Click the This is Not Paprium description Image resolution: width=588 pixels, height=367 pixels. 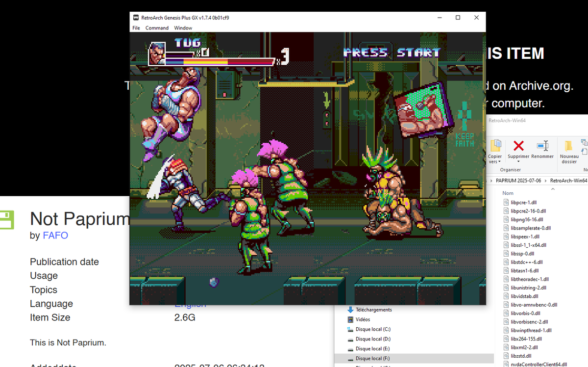pyautogui.click(x=68, y=342)
